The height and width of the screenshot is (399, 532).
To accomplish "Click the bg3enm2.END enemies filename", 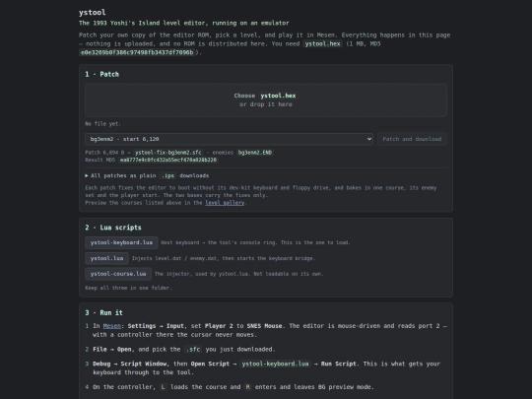I will (255, 153).
